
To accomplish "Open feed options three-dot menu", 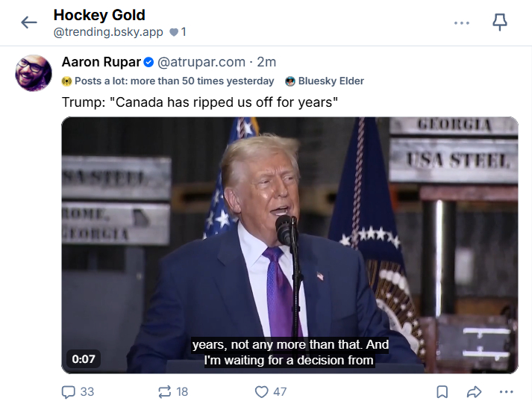I will [x=462, y=22].
